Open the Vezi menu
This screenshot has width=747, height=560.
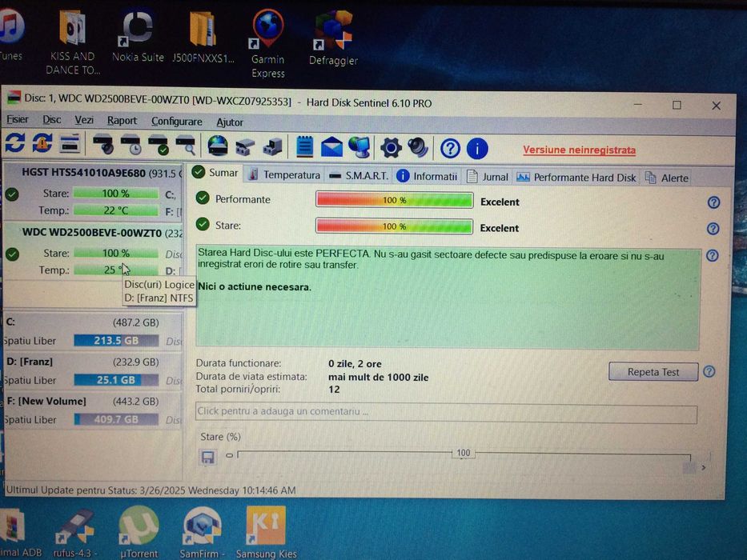[x=84, y=121]
